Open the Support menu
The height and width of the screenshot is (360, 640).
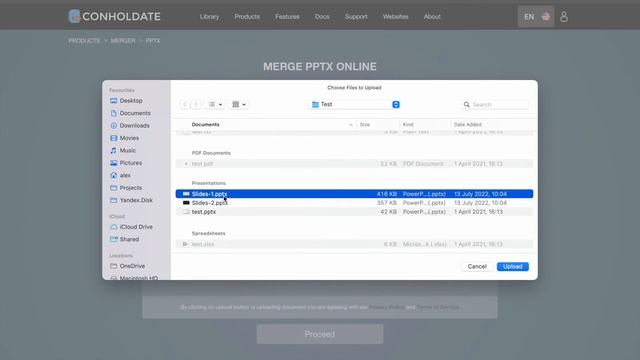[356, 17]
